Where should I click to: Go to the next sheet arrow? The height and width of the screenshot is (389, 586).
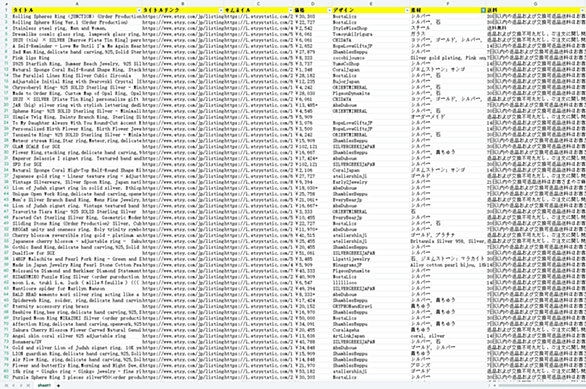click(21, 385)
